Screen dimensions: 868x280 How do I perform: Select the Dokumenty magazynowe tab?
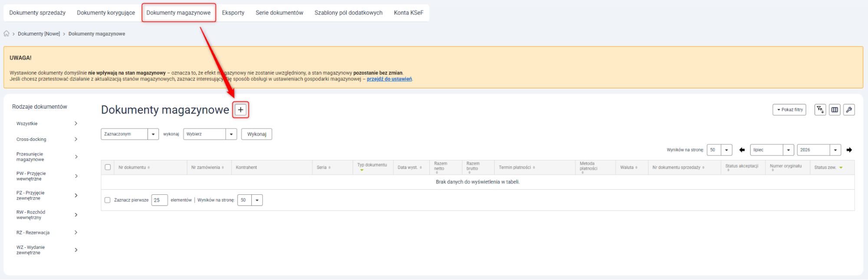coord(178,13)
